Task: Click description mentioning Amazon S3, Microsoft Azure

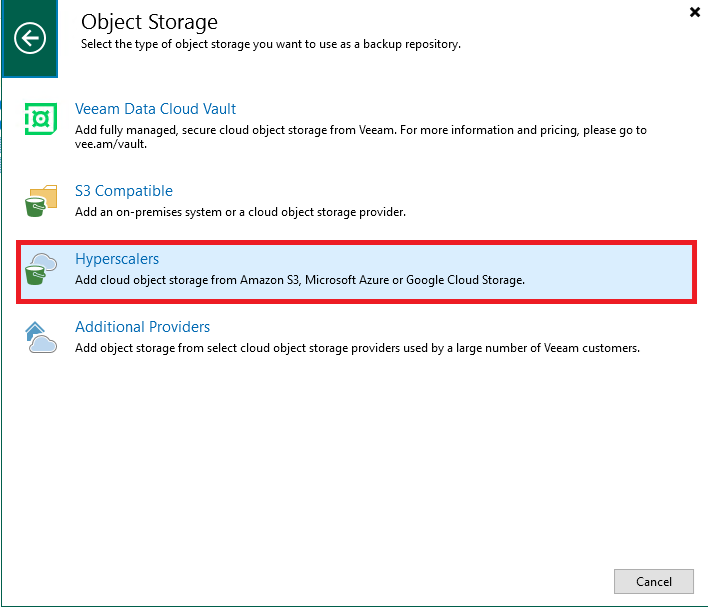Action: [300, 280]
